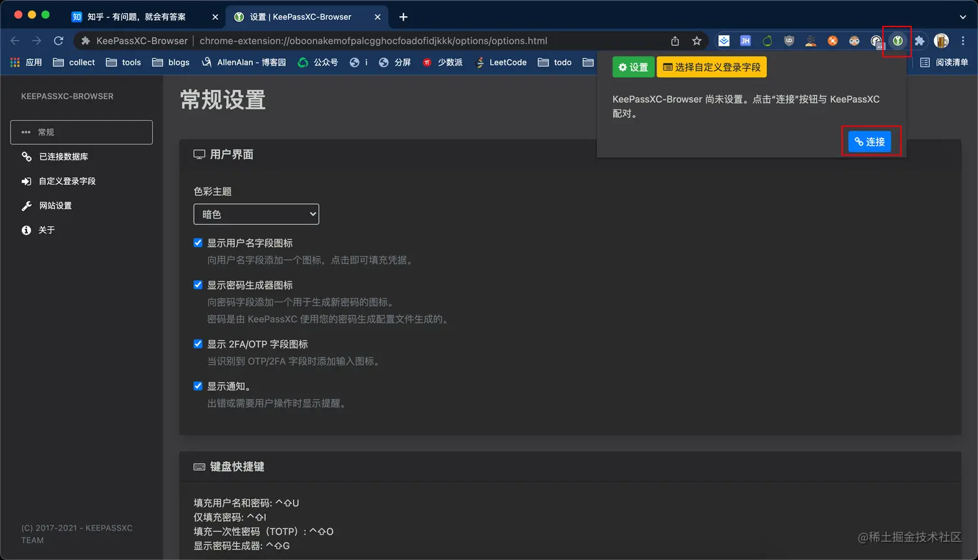Image resolution: width=978 pixels, height=560 pixels.
Task: Click the 用户界面 section header
Action: point(224,155)
